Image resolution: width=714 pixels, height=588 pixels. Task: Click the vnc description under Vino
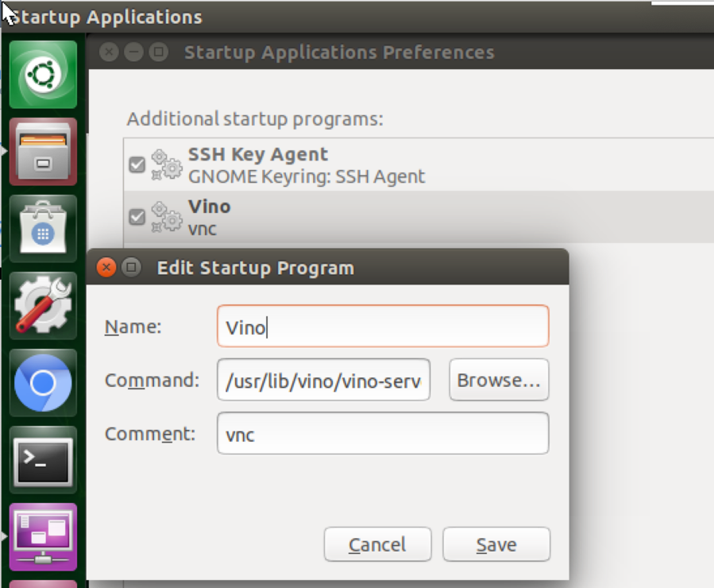coord(203,229)
